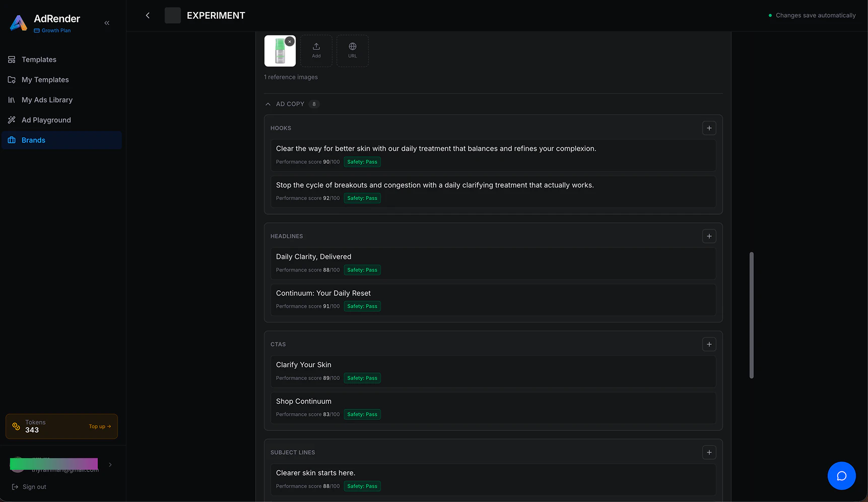Collapse the sidebar with double chevron icon
The width and height of the screenshot is (868, 502).
point(107,23)
